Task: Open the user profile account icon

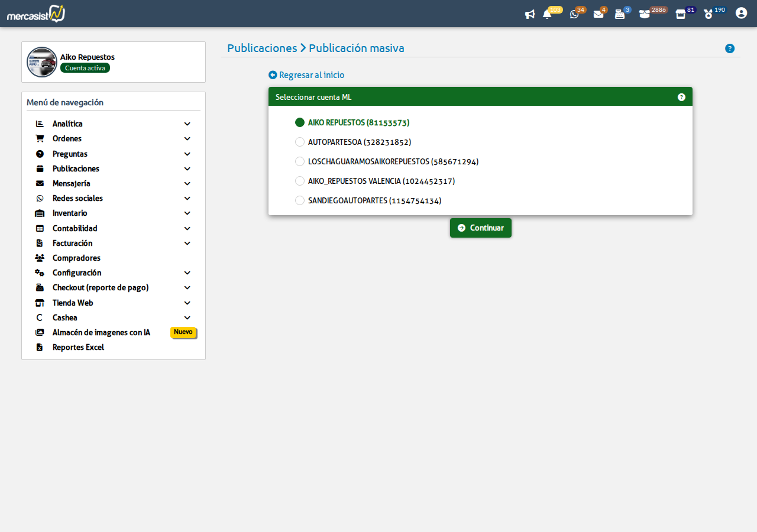Action: pos(741,13)
